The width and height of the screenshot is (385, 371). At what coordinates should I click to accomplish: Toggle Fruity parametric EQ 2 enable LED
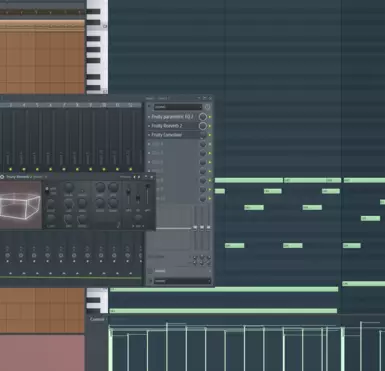[x=210, y=117]
